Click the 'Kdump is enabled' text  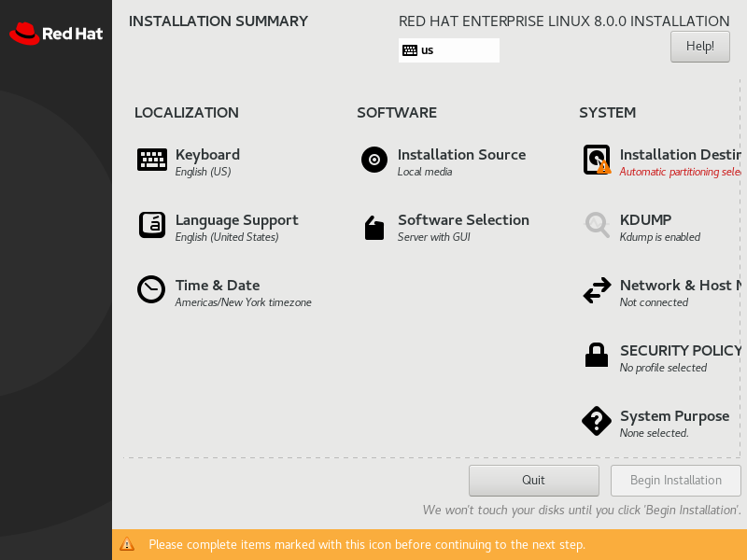(x=660, y=237)
